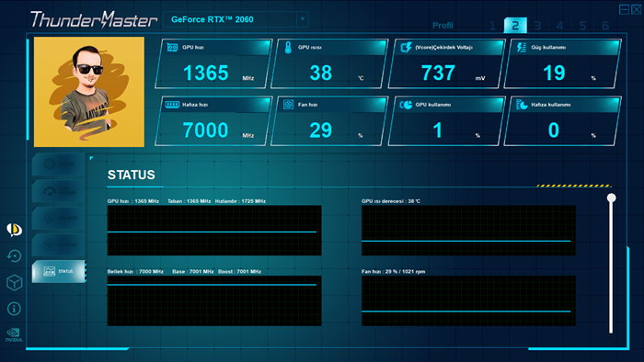Select profile 3

[537, 26]
